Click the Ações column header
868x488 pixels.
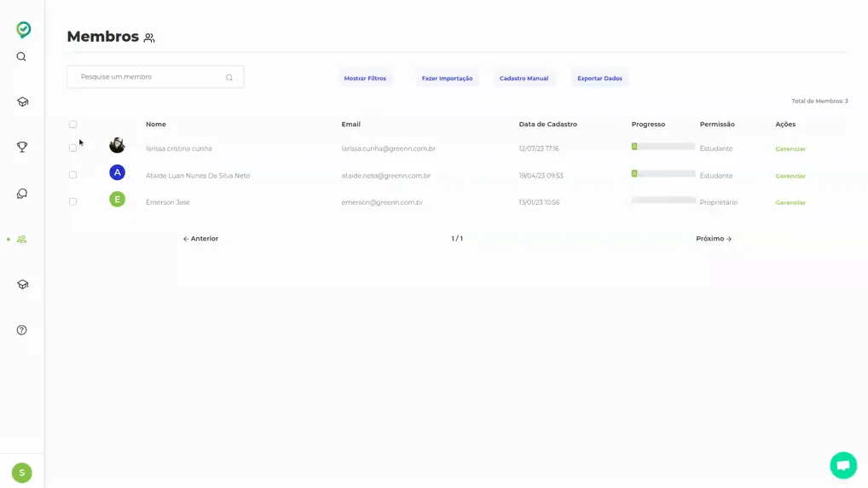785,124
